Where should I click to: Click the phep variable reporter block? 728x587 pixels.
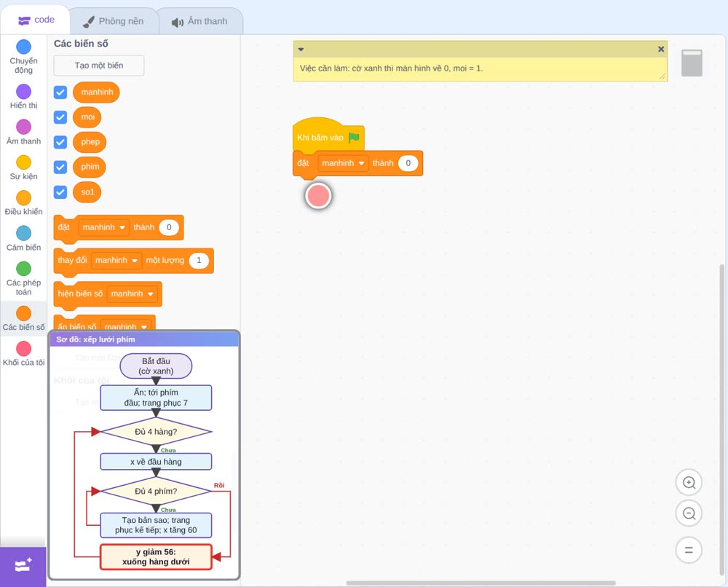pyautogui.click(x=90, y=142)
